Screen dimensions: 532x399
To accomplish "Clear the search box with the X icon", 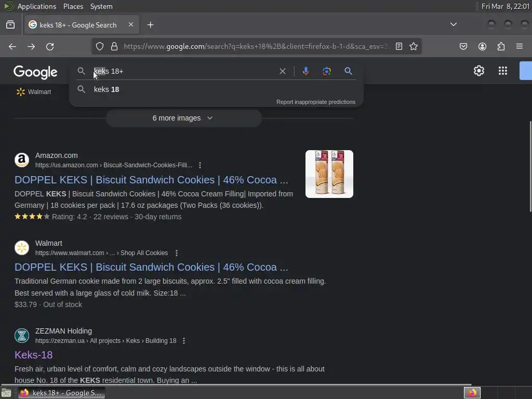I will [283, 71].
